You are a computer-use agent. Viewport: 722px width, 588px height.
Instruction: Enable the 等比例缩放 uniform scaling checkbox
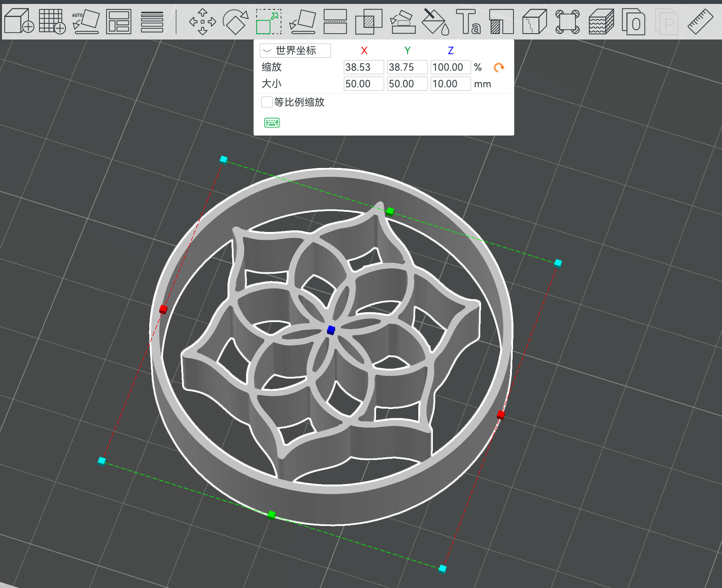(267, 102)
